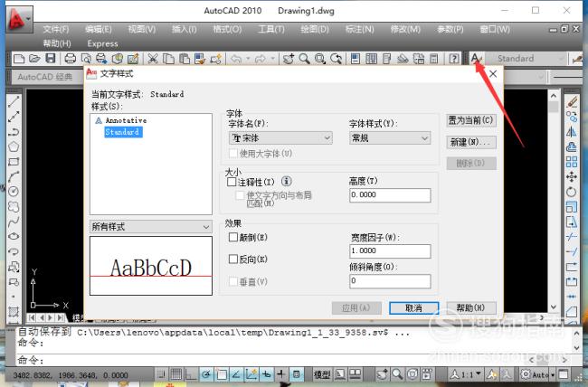
Task: Select the Move tool
Action: click(x=572, y=177)
